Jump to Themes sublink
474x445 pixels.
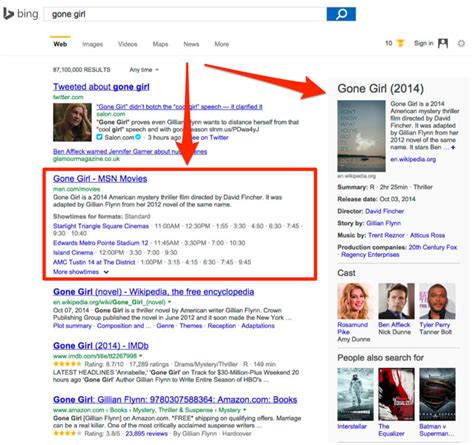[x=191, y=326]
